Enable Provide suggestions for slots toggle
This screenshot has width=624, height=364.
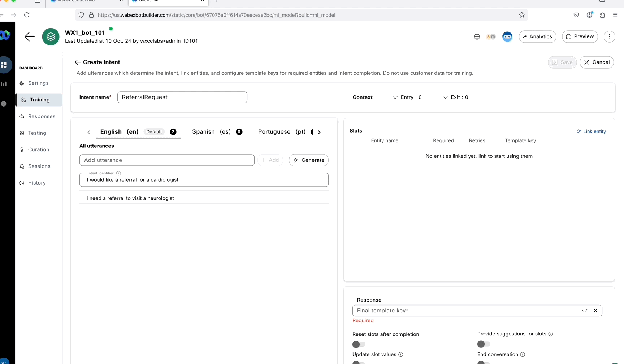coord(484,344)
